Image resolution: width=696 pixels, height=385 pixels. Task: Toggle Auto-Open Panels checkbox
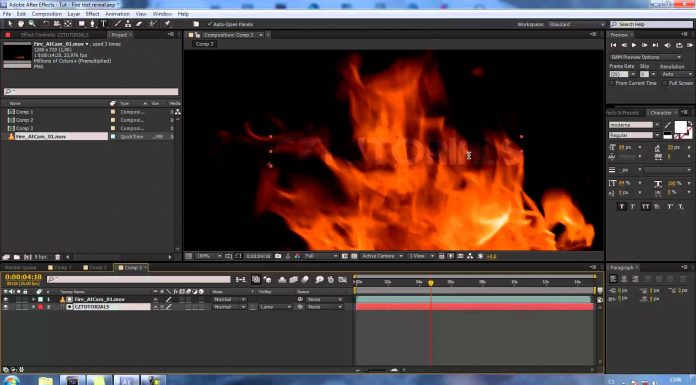click(210, 24)
